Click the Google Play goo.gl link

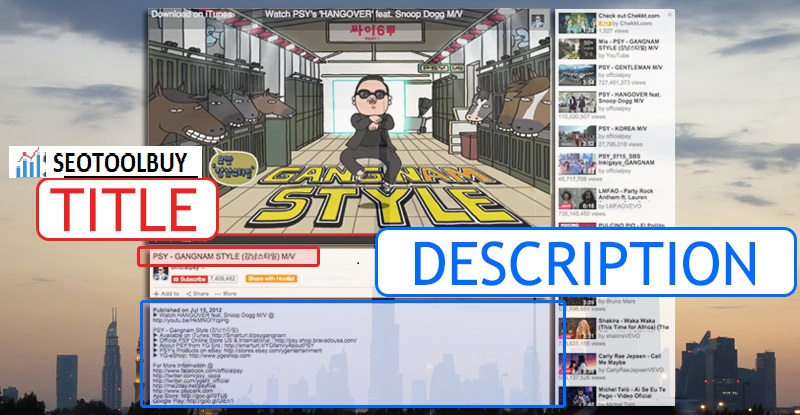tap(208, 402)
